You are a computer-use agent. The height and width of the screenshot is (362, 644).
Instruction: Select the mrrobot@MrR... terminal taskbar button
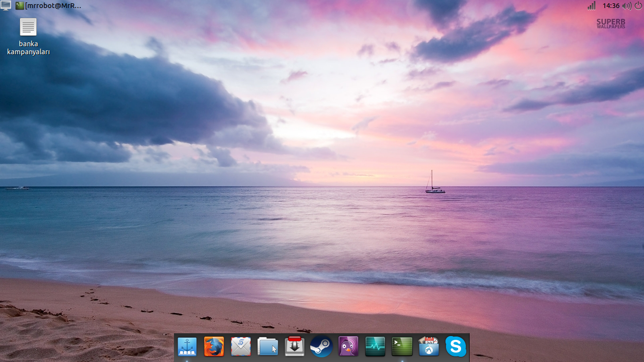tap(48, 6)
